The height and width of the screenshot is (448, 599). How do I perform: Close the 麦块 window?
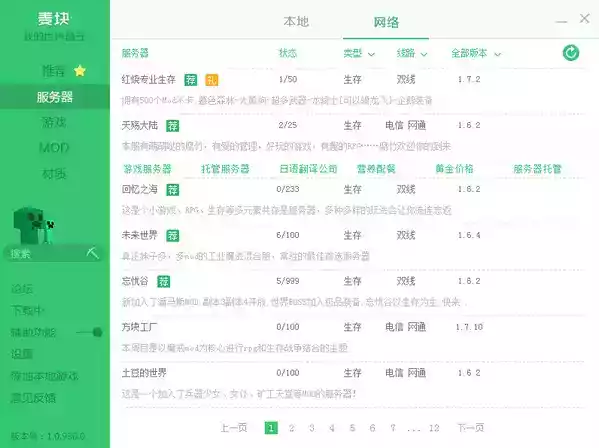click(584, 18)
